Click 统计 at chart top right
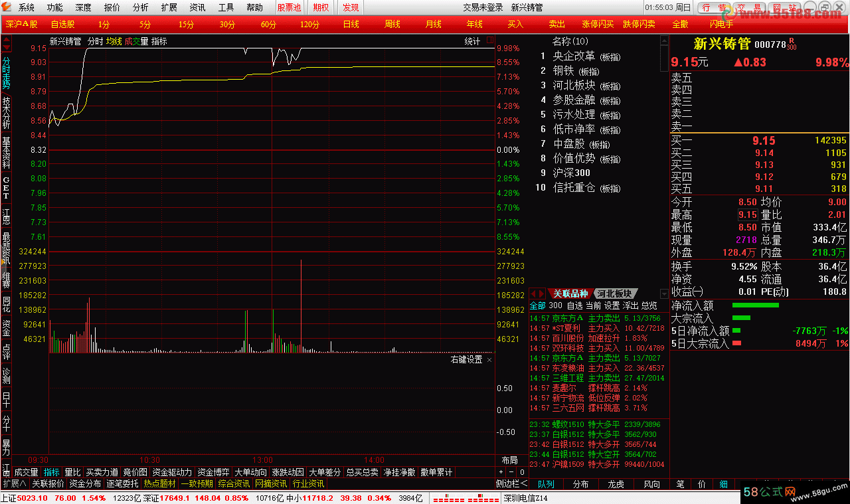 [x=472, y=41]
